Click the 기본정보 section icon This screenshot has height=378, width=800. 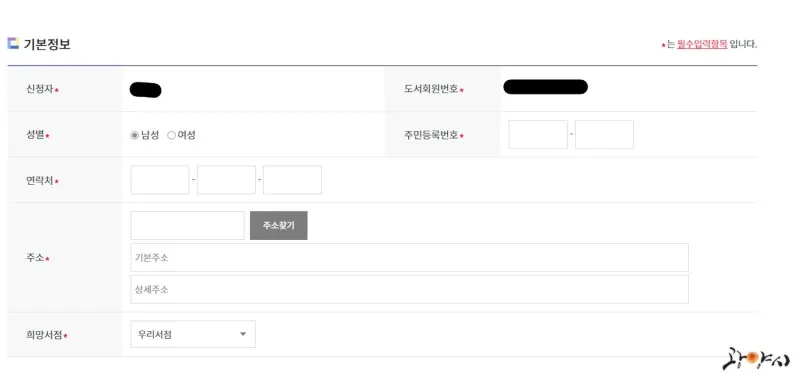click(13, 43)
